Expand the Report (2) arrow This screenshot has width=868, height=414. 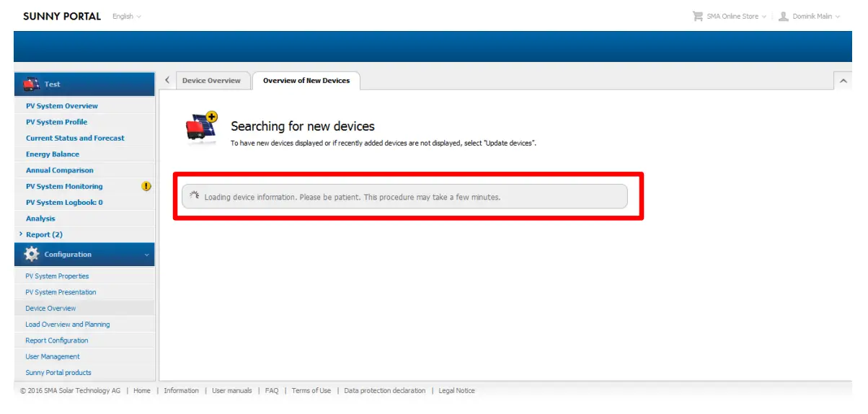(21, 234)
